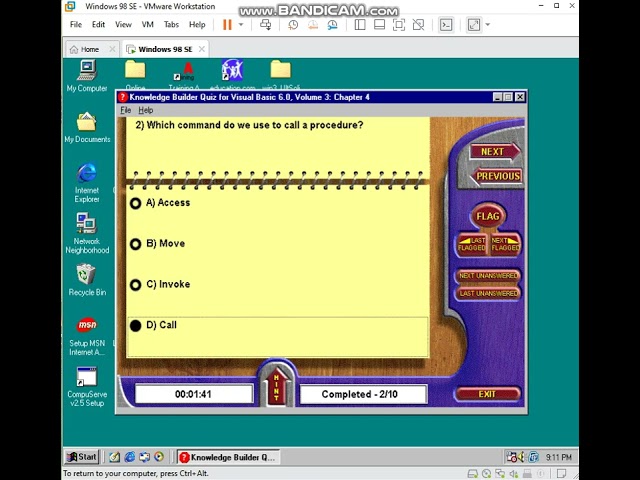Jump to LAST UNANSWERED question
640x480 pixels.
488,293
